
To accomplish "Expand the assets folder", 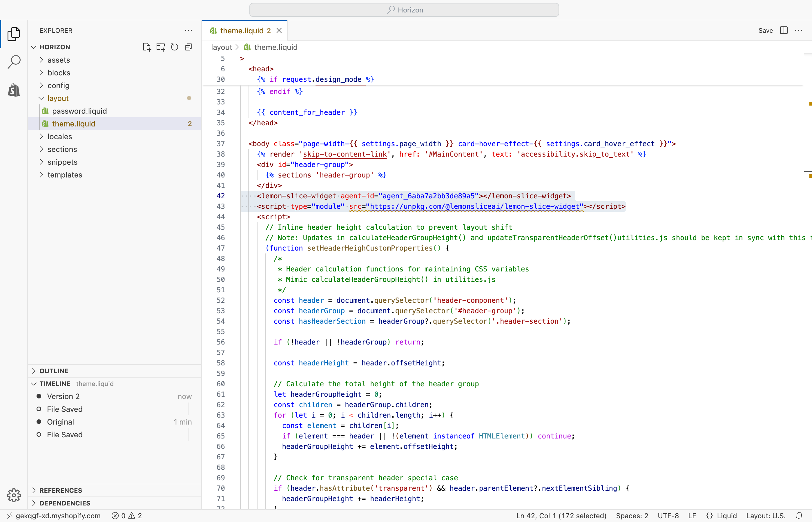I will 59,60.
